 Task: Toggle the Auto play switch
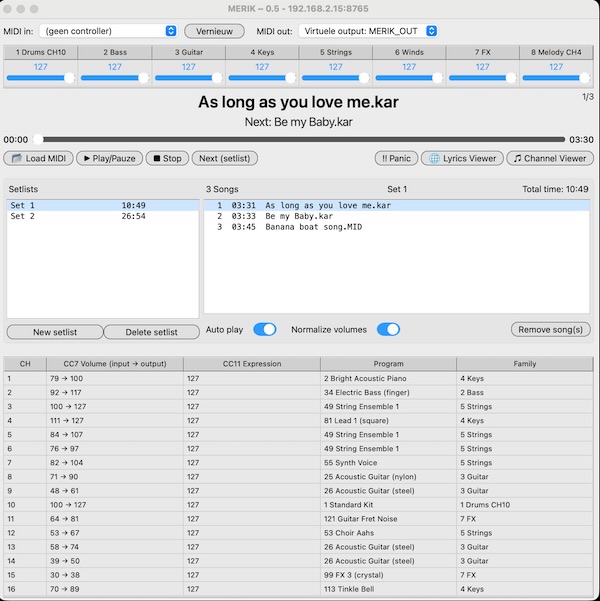[264, 329]
